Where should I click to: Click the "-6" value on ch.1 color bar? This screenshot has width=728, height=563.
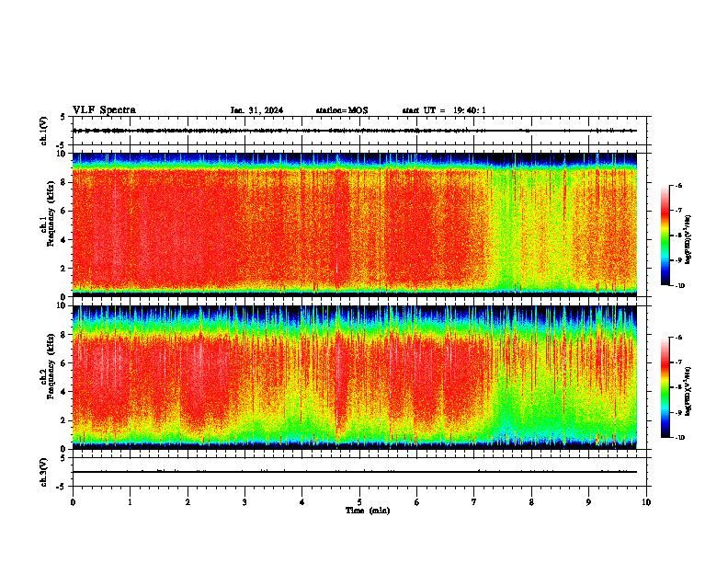point(678,185)
